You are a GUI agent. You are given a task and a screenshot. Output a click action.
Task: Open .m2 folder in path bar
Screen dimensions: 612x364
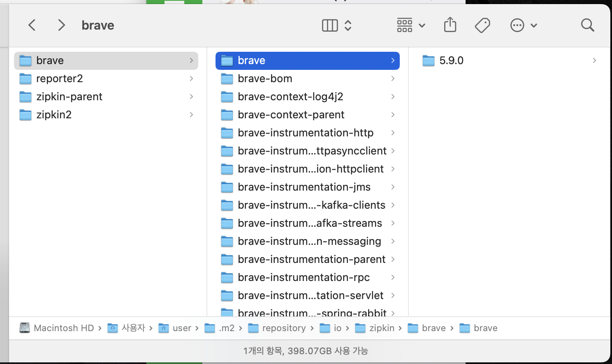[x=220, y=328]
